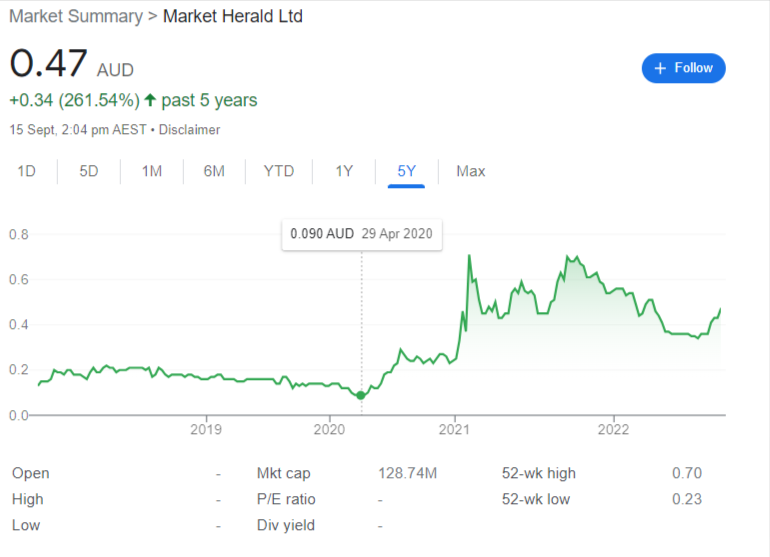The height and width of the screenshot is (557, 770).
Task: Show the Max range chart
Action: (470, 171)
